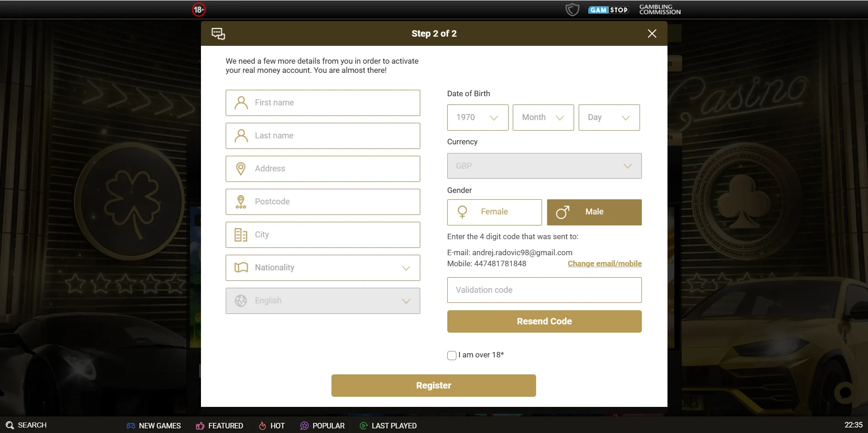Click the 18+ age restriction badge at top
The image size is (868, 433).
click(199, 9)
